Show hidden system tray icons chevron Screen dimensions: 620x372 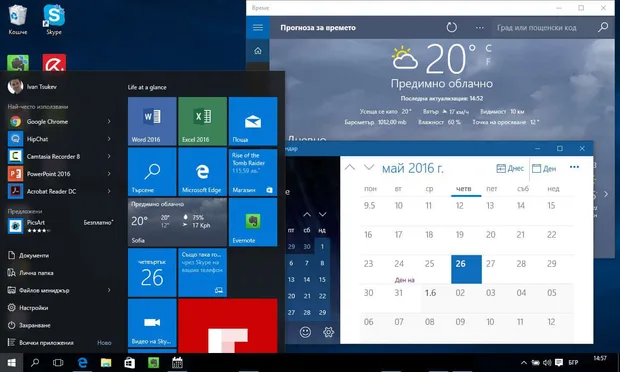tap(524, 363)
